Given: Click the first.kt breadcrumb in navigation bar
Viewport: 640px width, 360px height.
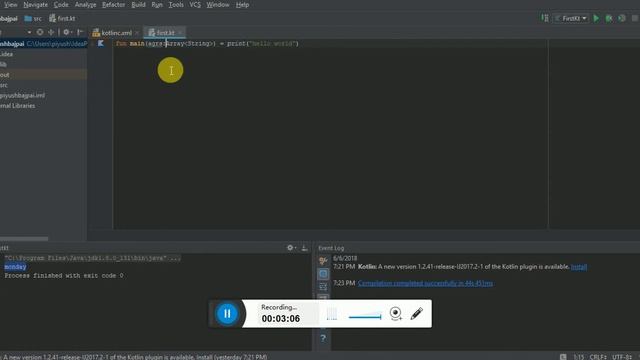Looking at the screenshot, I should [62, 18].
